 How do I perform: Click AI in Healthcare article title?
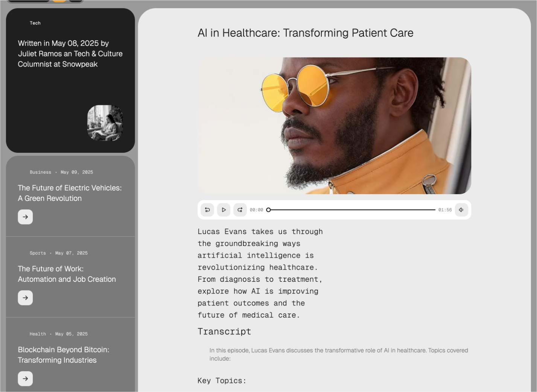click(x=306, y=33)
